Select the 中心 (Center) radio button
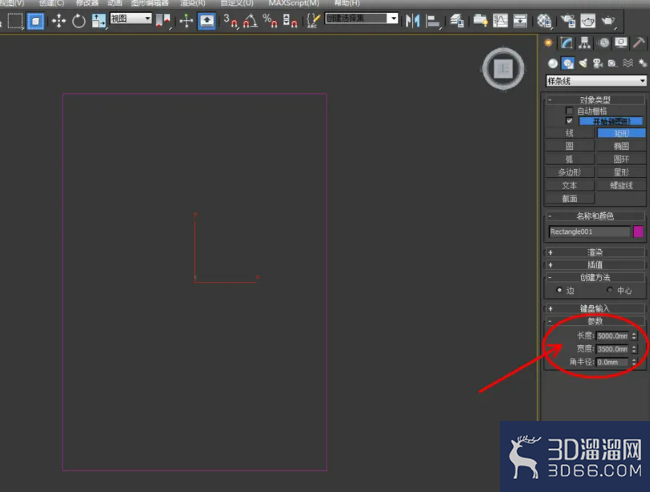Screen dimensions: 650x492 tap(609, 290)
